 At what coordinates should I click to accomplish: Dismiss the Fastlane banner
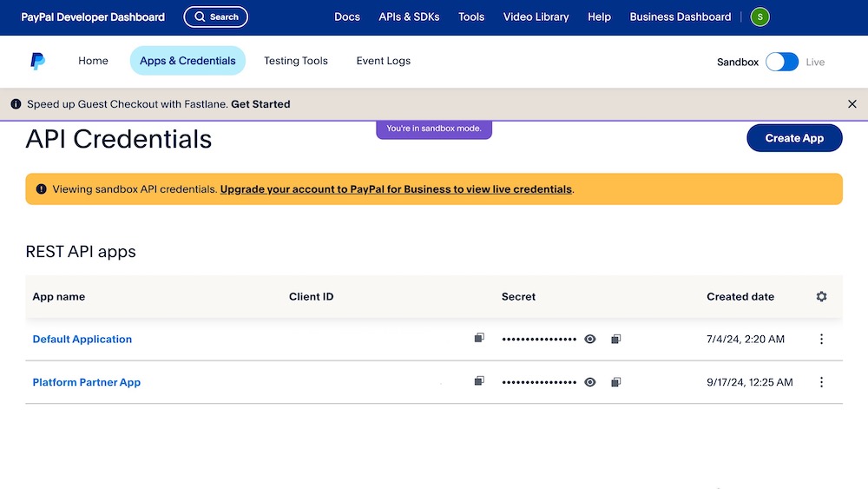[x=852, y=104]
